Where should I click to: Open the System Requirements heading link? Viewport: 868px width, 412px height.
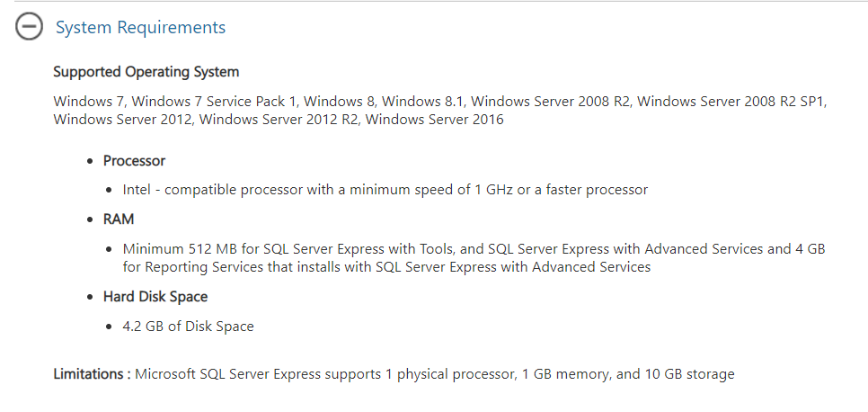140,27
